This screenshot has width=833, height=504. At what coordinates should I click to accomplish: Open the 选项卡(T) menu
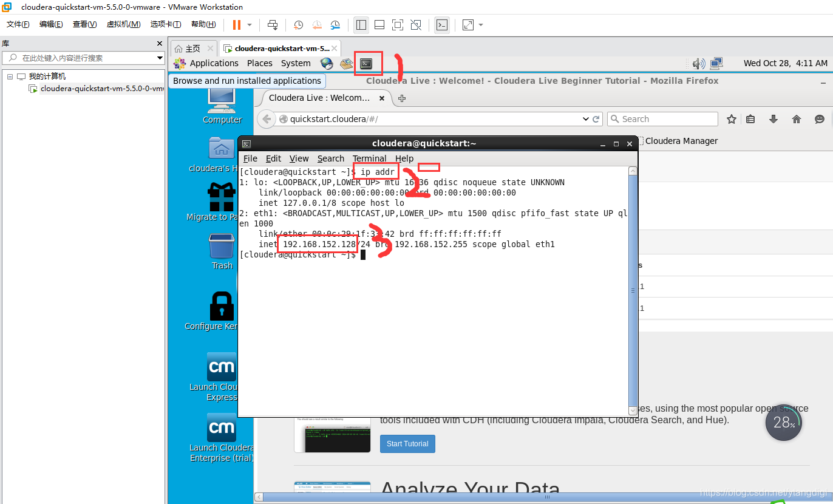pyautogui.click(x=166, y=24)
